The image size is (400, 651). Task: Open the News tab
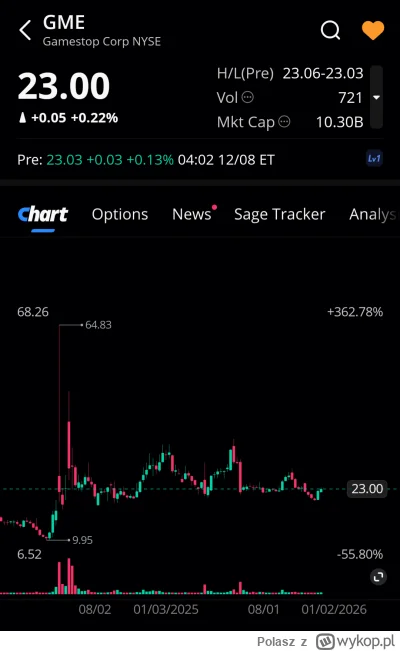click(x=192, y=214)
